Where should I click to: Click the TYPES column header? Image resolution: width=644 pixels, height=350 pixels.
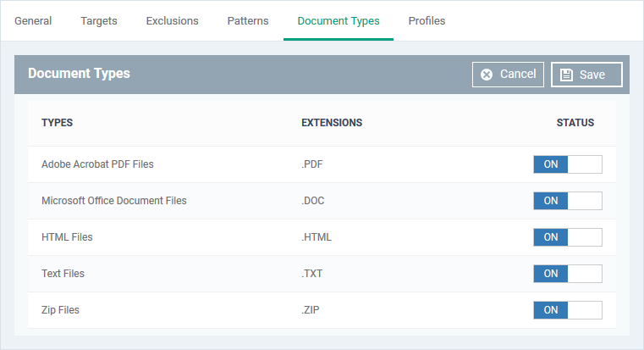[x=57, y=123]
